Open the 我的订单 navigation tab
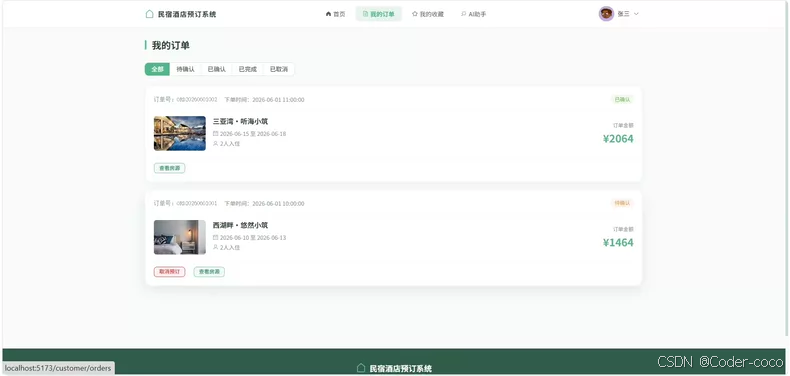 pos(378,14)
